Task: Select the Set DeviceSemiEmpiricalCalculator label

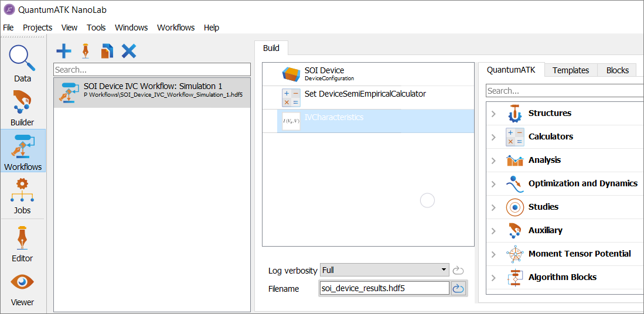Action: pyautogui.click(x=365, y=94)
